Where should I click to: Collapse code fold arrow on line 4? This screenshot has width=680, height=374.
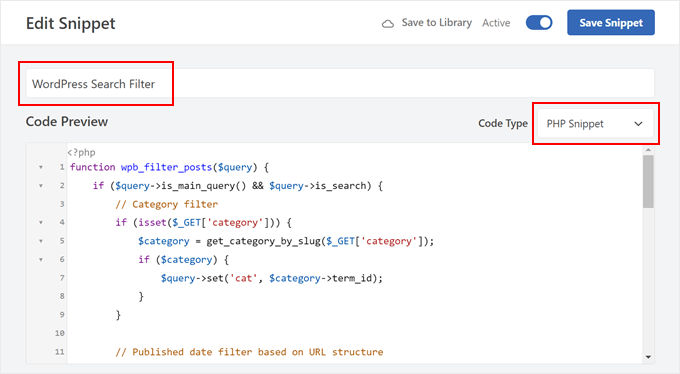coord(41,223)
